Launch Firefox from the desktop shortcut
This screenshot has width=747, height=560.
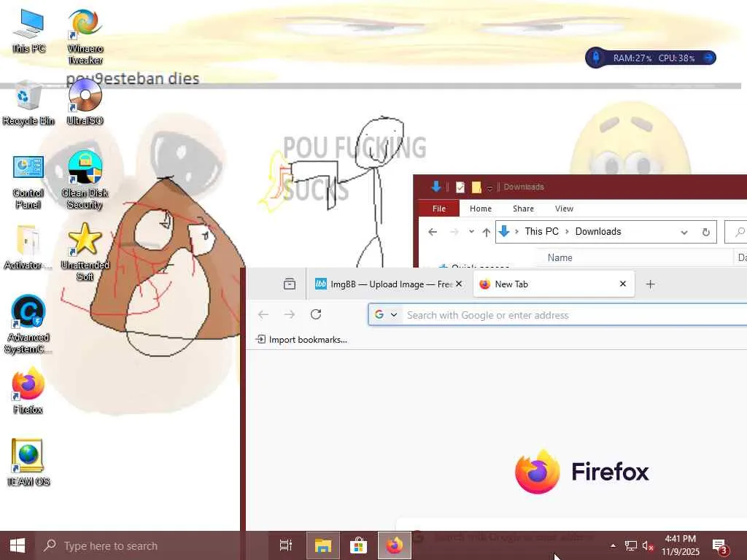[28, 391]
